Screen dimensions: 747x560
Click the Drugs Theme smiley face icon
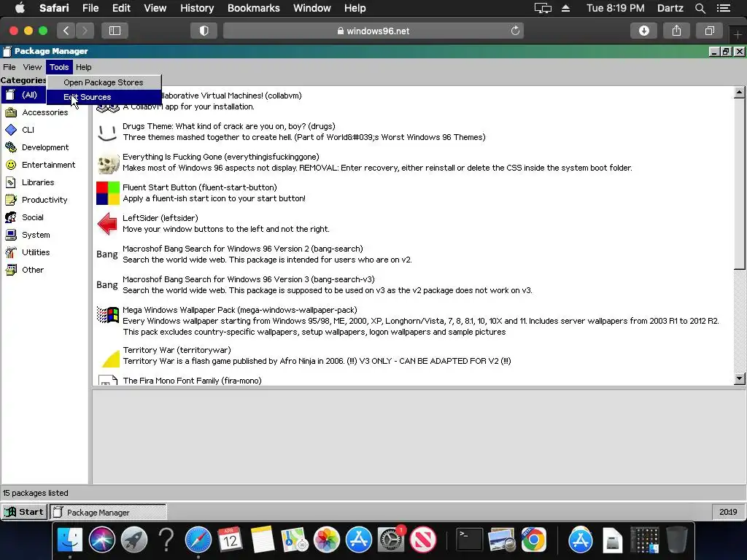(x=107, y=132)
